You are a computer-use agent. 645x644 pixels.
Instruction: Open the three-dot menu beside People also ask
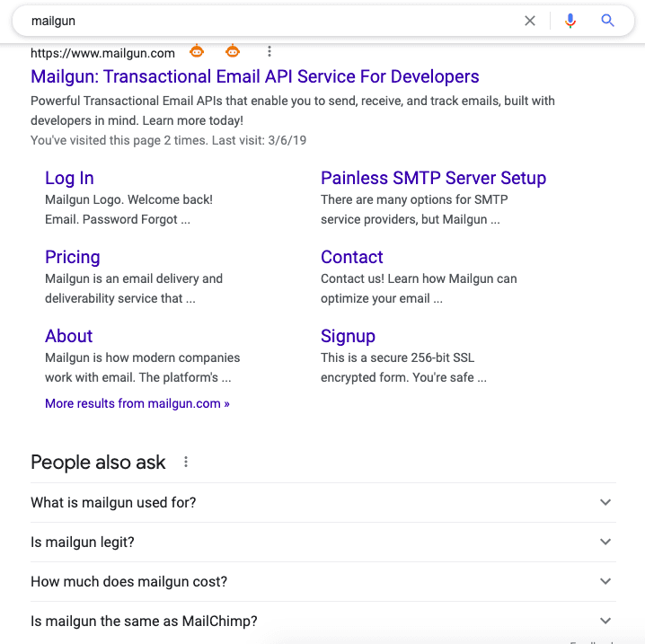(x=186, y=462)
